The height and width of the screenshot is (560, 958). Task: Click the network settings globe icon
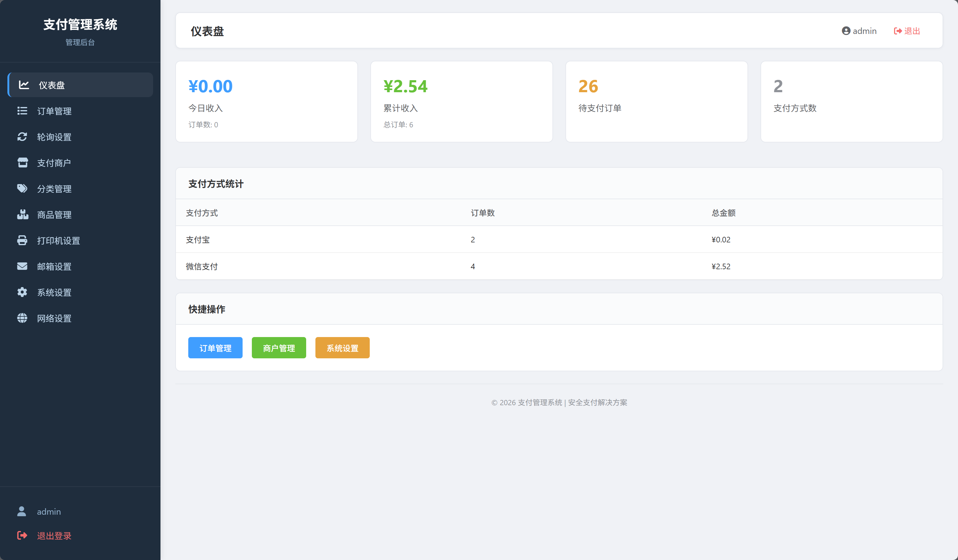(23, 318)
